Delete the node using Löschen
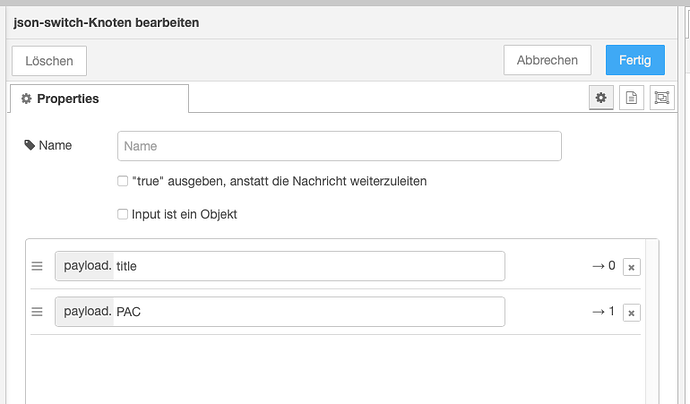Viewport: 690px width, 404px height. tap(49, 61)
